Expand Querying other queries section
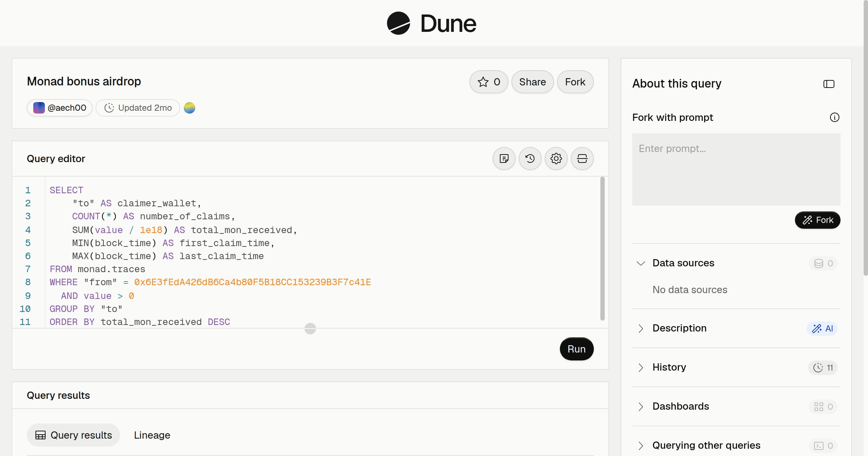Viewport: 868px width, 456px height. 641,446
